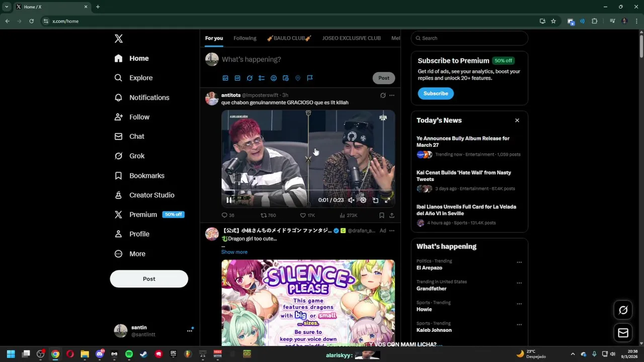
Task: Open floating Grok button at bottom right
Action: [x=623, y=310]
